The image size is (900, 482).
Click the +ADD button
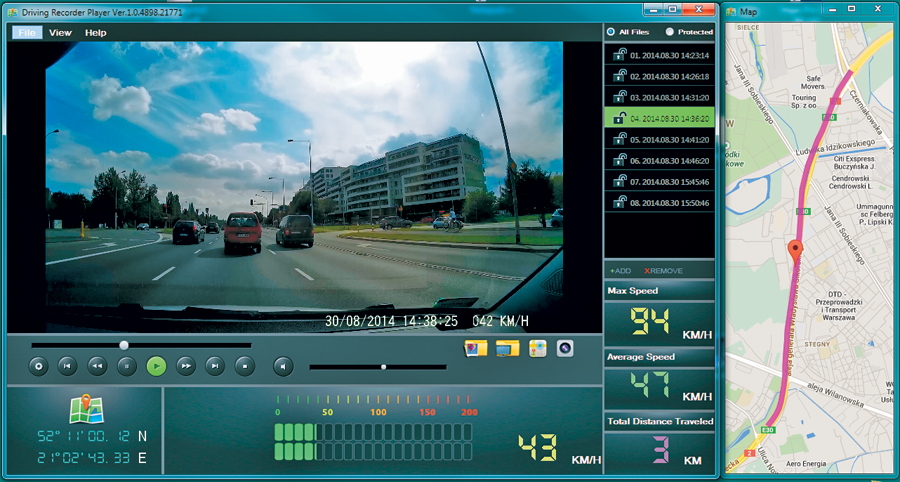(x=620, y=271)
